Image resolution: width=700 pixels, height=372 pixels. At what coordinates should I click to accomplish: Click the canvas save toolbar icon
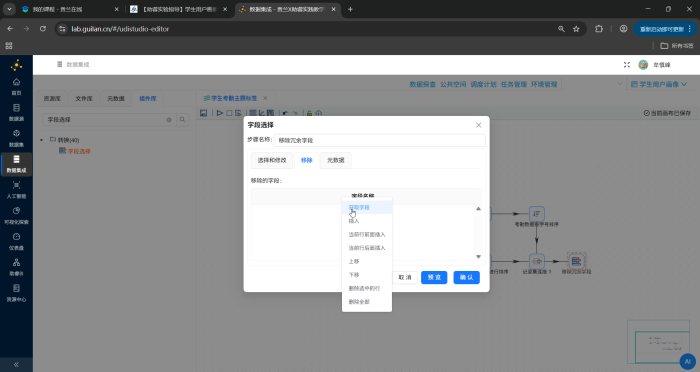[x=204, y=113]
